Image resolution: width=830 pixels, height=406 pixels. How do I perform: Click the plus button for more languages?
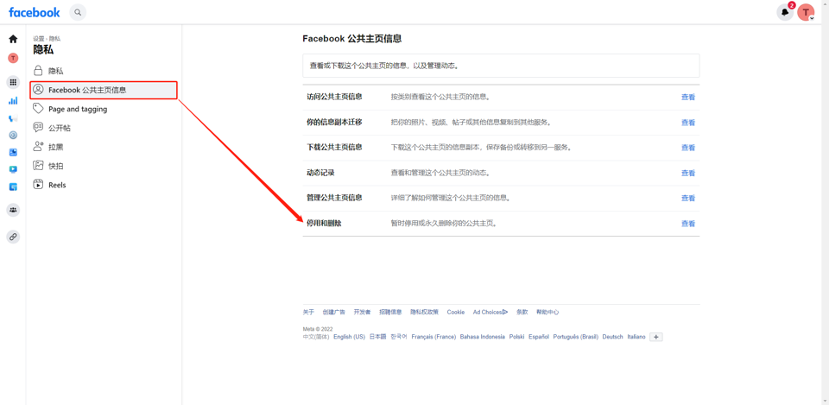[656, 337]
